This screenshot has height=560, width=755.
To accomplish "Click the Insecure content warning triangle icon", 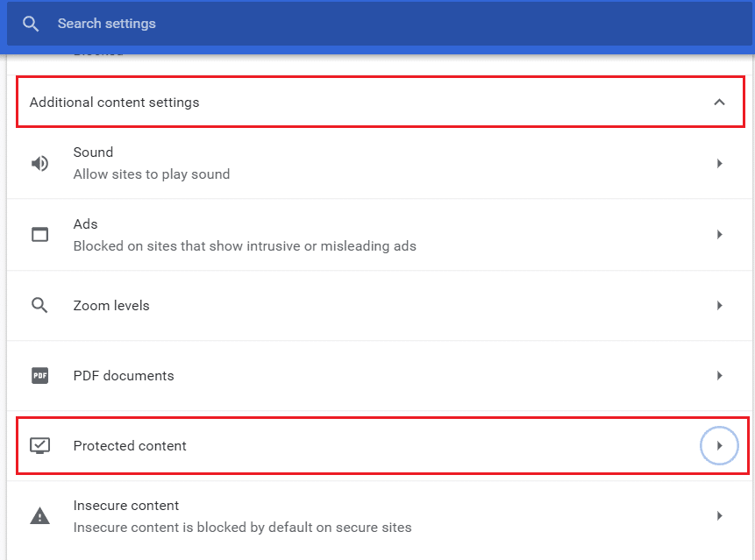I will [40, 516].
